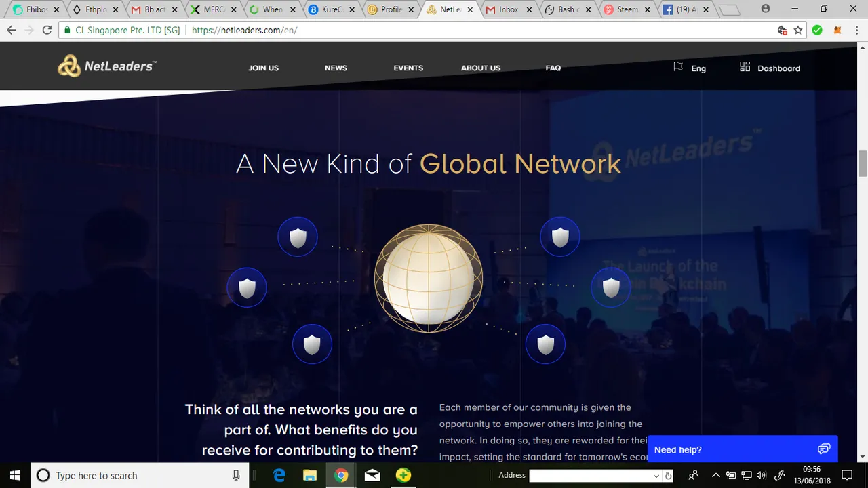This screenshot has width=868, height=488.
Task: Click the network icon in the system tray
Action: [747, 475]
